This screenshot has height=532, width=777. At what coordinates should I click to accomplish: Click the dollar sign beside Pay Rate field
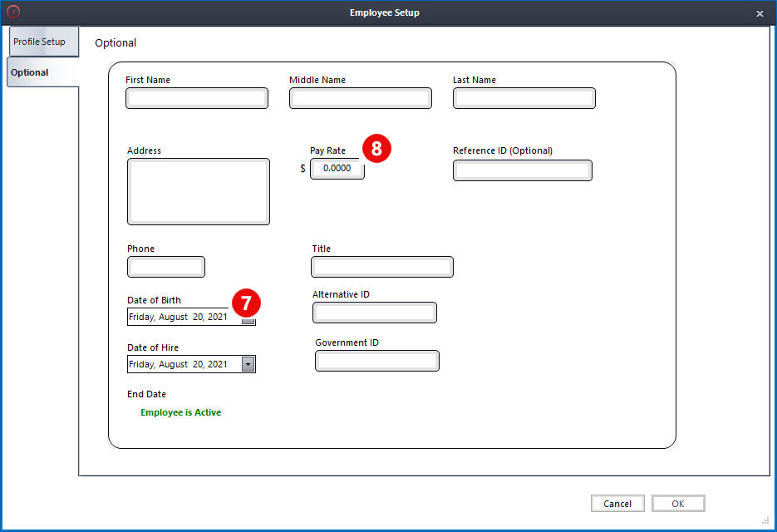click(302, 168)
